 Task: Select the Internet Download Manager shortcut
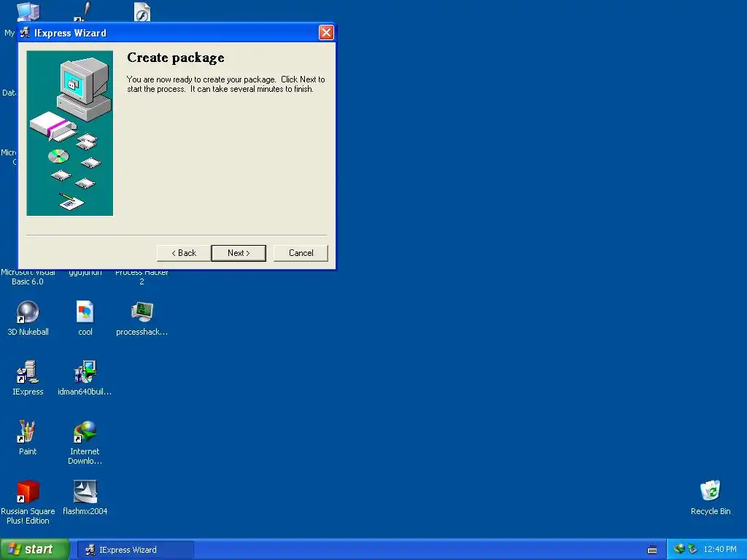(x=85, y=443)
